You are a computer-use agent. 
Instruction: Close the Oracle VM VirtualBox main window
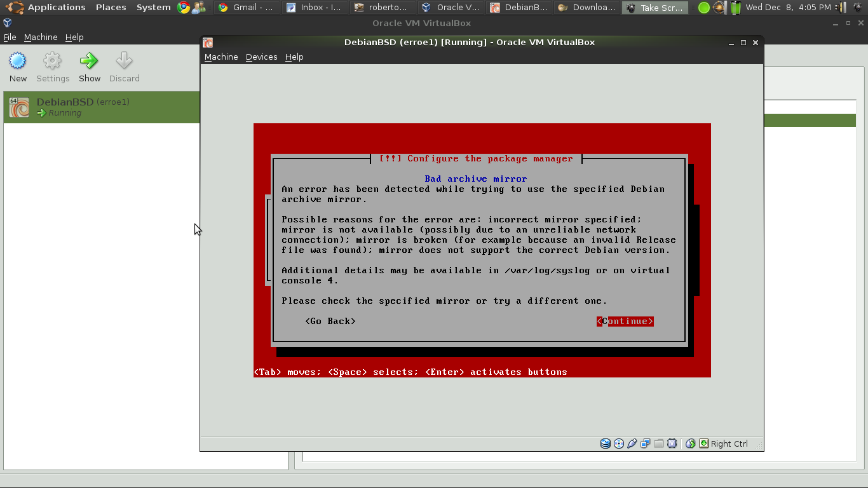(x=860, y=23)
